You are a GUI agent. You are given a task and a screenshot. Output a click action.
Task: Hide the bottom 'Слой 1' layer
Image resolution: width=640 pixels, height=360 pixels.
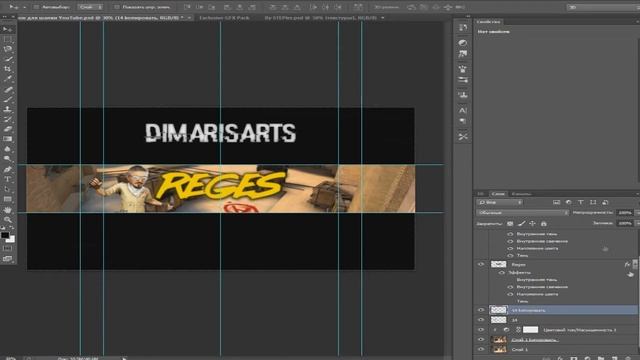pyautogui.click(x=481, y=349)
